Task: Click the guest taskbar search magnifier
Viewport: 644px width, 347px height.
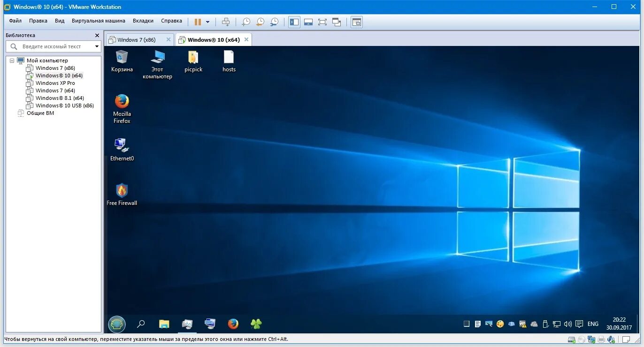Action: click(141, 324)
